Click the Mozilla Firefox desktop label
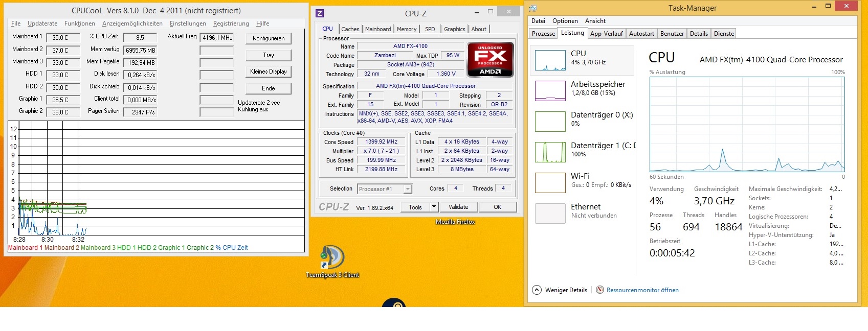 (x=455, y=222)
